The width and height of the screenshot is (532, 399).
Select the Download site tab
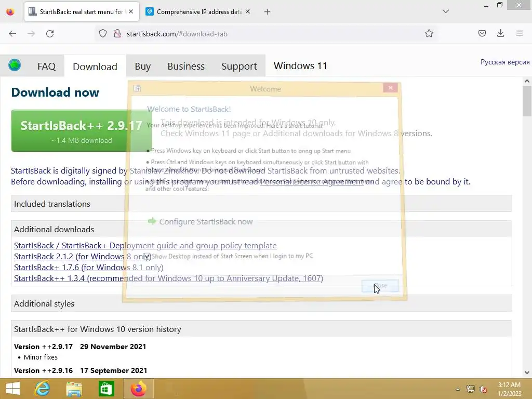[x=95, y=66]
